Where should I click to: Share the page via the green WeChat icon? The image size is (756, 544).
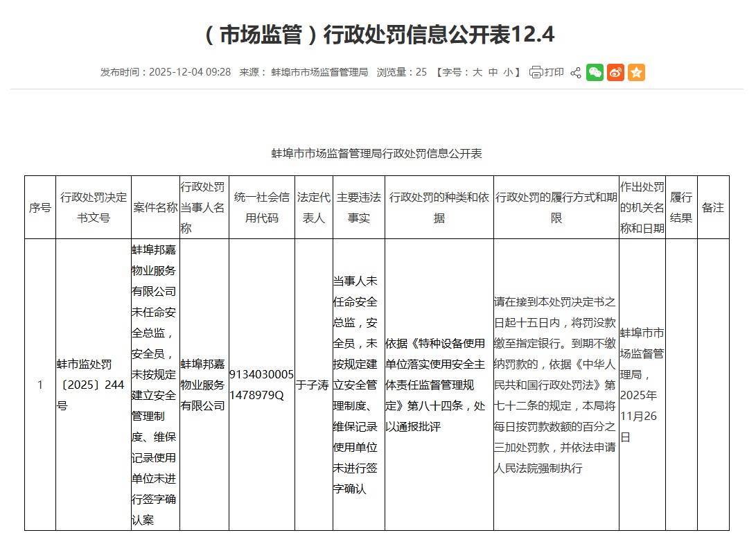point(595,71)
